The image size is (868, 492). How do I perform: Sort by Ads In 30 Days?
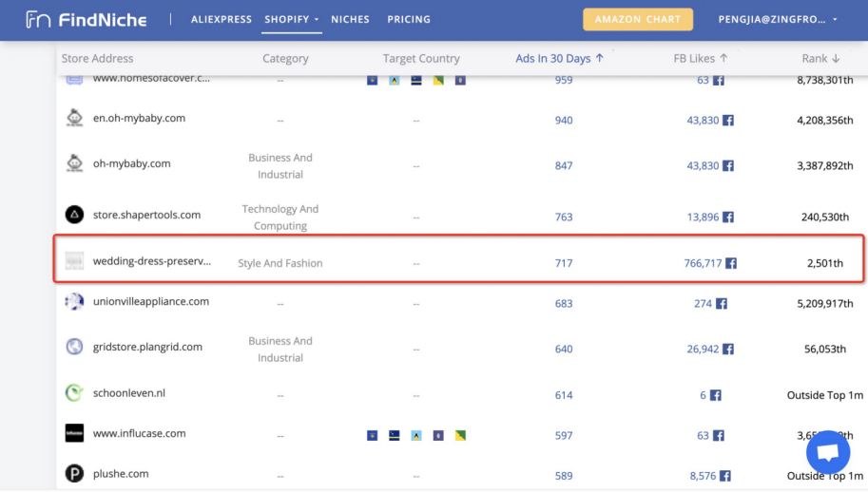pyautogui.click(x=559, y=58)
